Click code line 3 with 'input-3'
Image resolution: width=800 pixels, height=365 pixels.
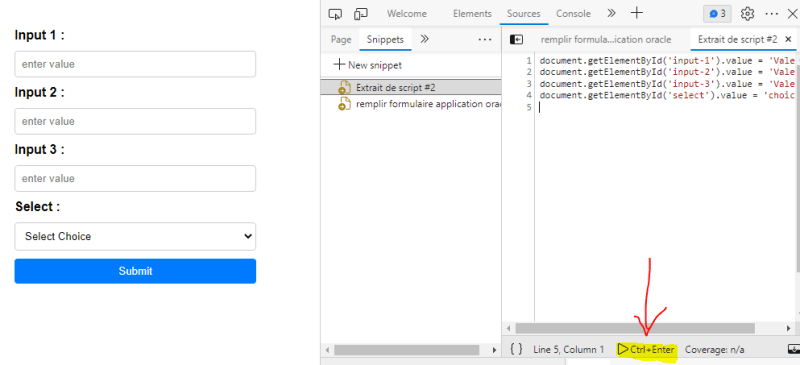click(x=667, y=84)
